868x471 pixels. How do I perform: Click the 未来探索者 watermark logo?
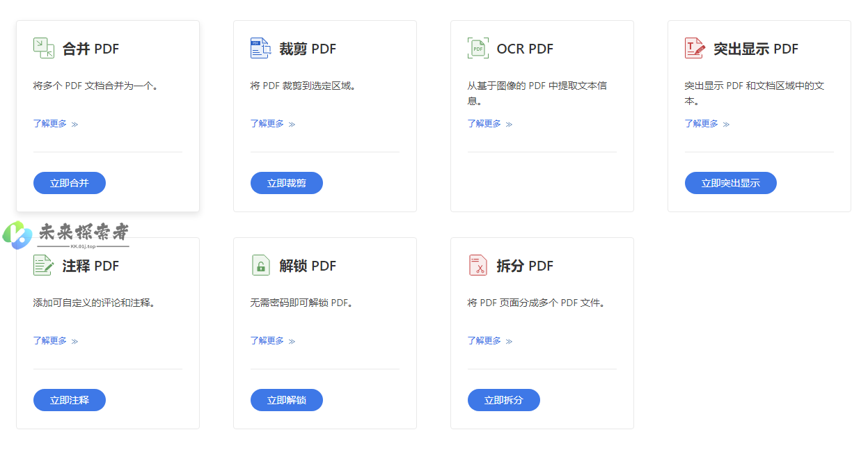point(66,234)
